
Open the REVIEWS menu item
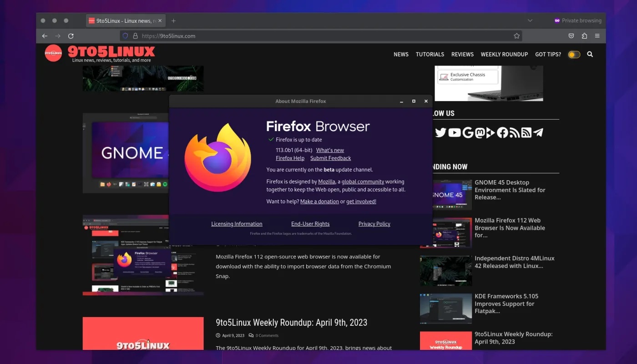pyautogui.click(x=462, y=54)
